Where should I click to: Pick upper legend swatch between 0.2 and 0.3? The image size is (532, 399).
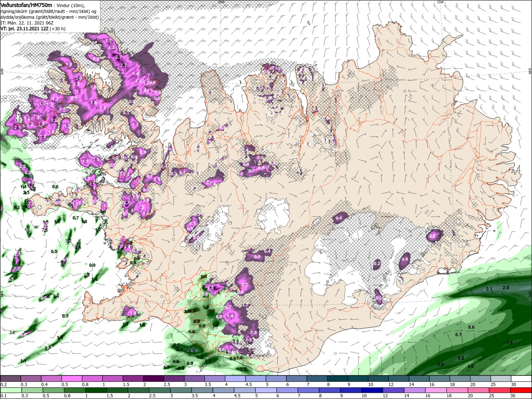click(10, 379)
